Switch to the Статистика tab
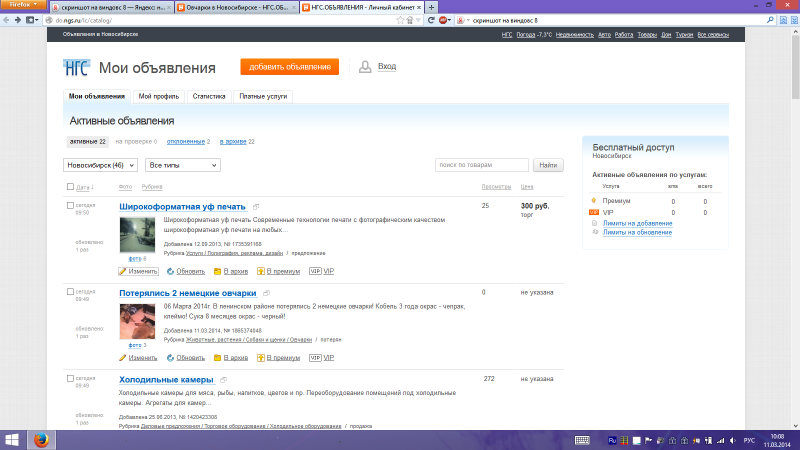 [x=209, y=97]
